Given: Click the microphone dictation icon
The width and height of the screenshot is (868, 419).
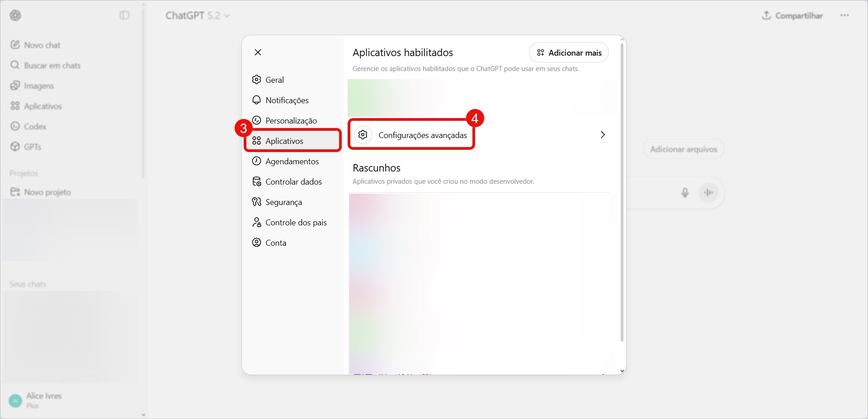Looking at the screenshot, I should tap(685, 193).
